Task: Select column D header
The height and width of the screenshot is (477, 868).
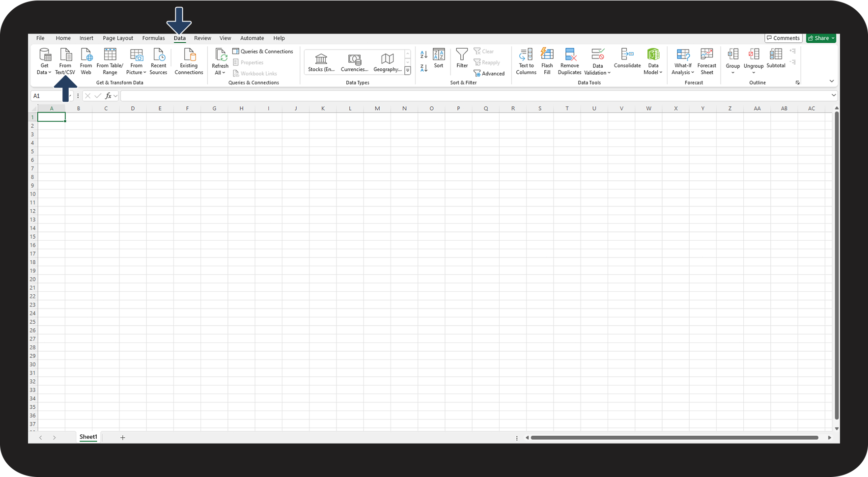Action: click(133, 109)
